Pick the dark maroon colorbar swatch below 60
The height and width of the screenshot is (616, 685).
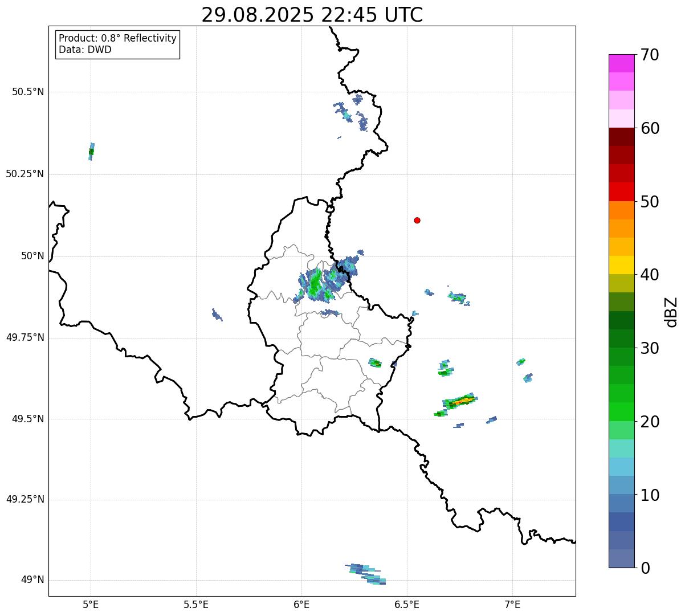pos(621,137)
